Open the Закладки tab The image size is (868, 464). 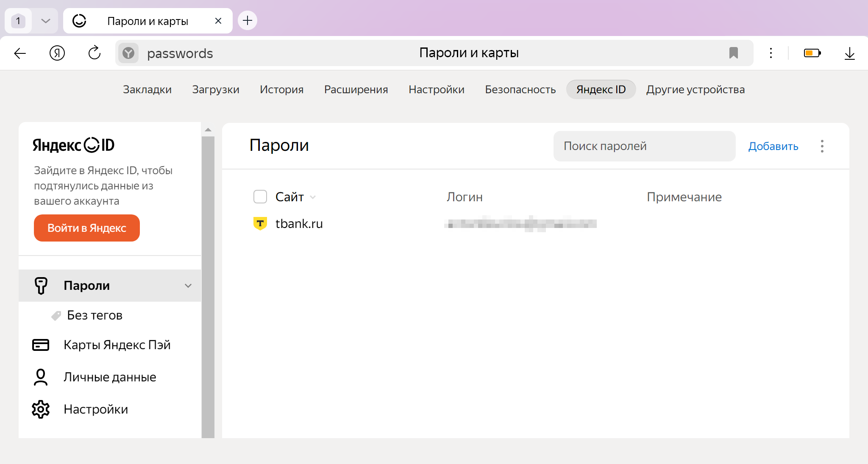pos(147,89)
